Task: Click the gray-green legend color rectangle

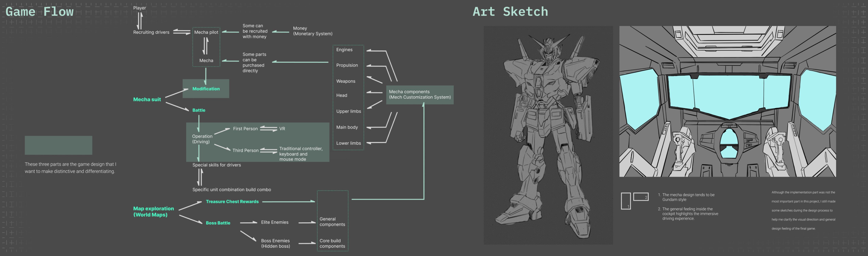Action: [x=58, y=145]
